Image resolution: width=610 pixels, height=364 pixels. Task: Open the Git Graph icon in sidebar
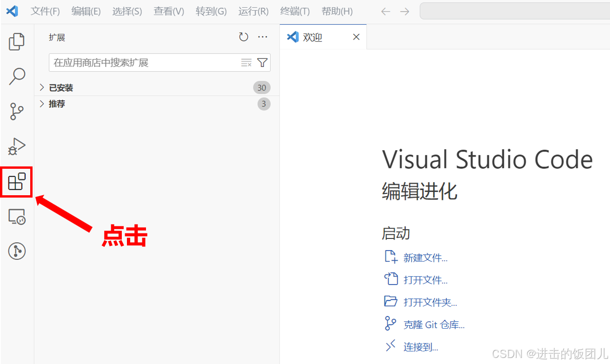pyautogui.click(x=17, y=251)
